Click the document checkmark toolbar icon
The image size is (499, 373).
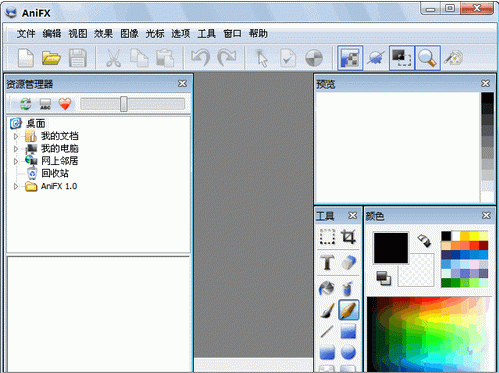tap(288, 58)
